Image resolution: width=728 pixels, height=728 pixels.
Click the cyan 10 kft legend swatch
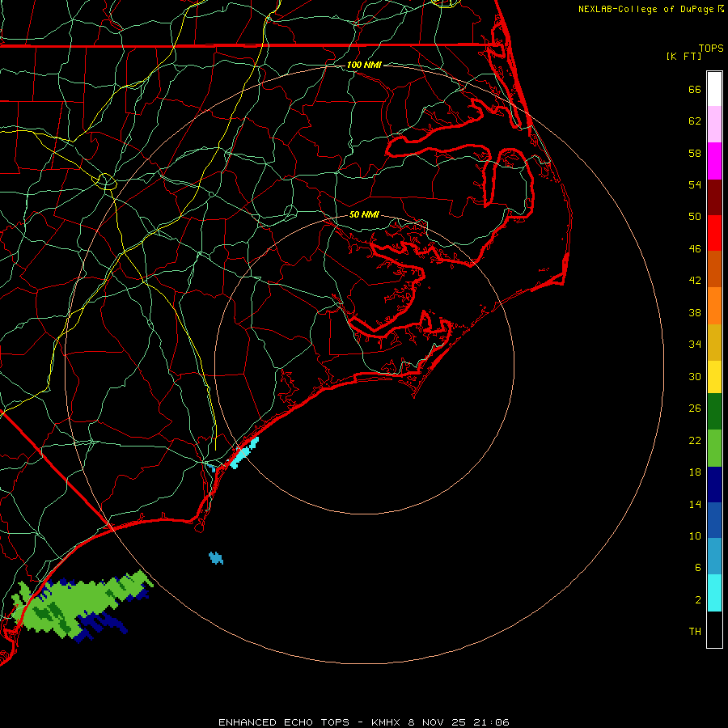tap(714, 593)
